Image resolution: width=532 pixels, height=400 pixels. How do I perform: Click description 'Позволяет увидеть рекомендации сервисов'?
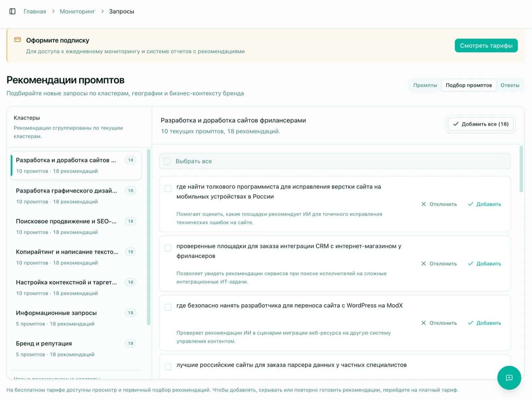click(281, 278)
